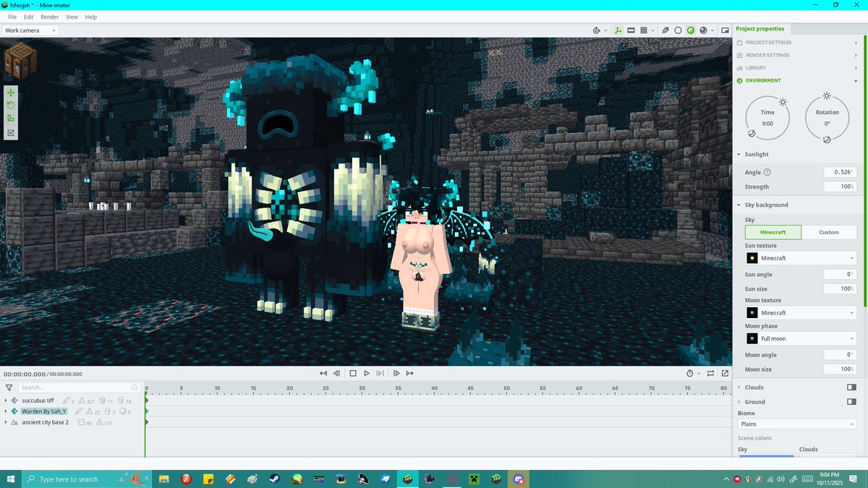Screen dimensions: 868x488
Task: Click the snapping magnet icon
Action: [x=597, y=30]
